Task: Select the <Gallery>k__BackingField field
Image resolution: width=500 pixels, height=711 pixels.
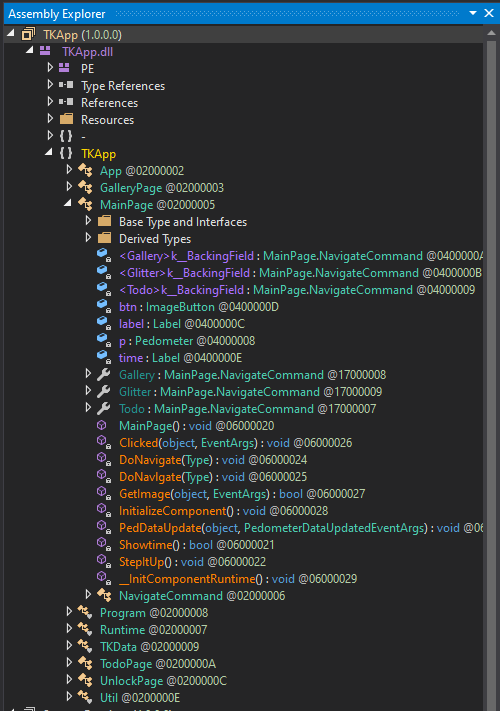Action: (301, 256)
